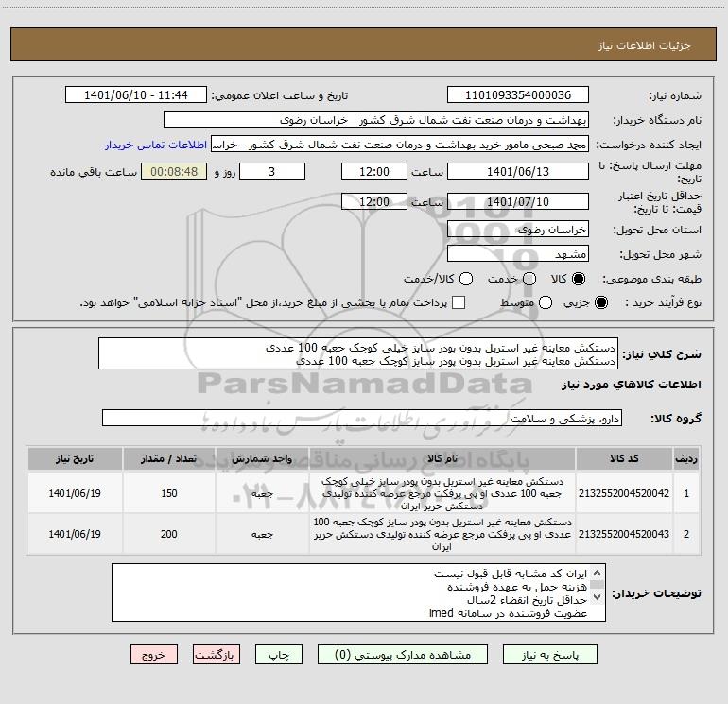This screenshot has width=728, height=704.
Task: Click quantity 150 in row 1
Action: click(169, 493)
